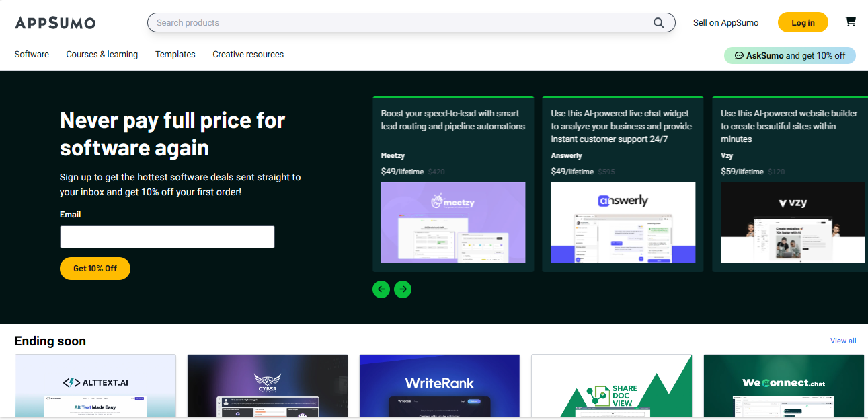Open the Vzy product thumbnail
The width and height of the screenshot is (868, 420).
(x=793, y=223)
